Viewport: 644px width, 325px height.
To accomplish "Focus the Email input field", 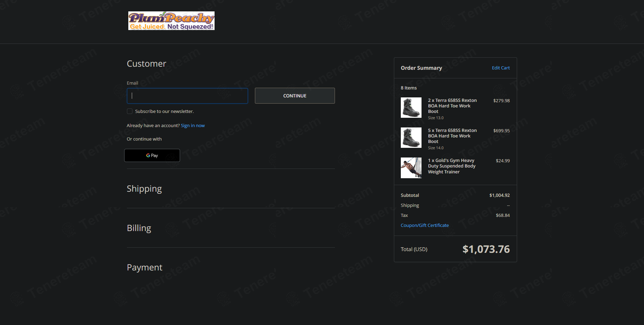I will [x=187, y=96].
